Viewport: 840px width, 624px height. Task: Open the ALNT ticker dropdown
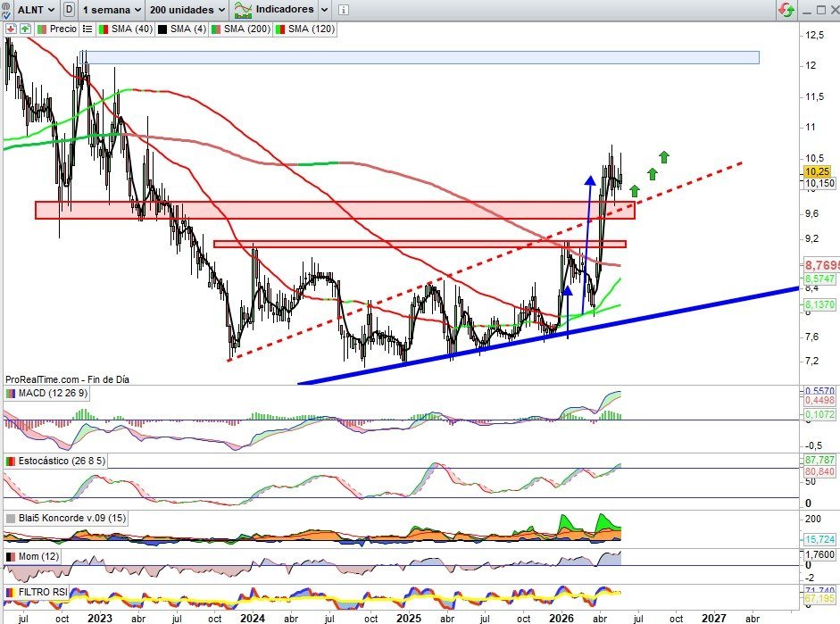(x=36, y=10)
